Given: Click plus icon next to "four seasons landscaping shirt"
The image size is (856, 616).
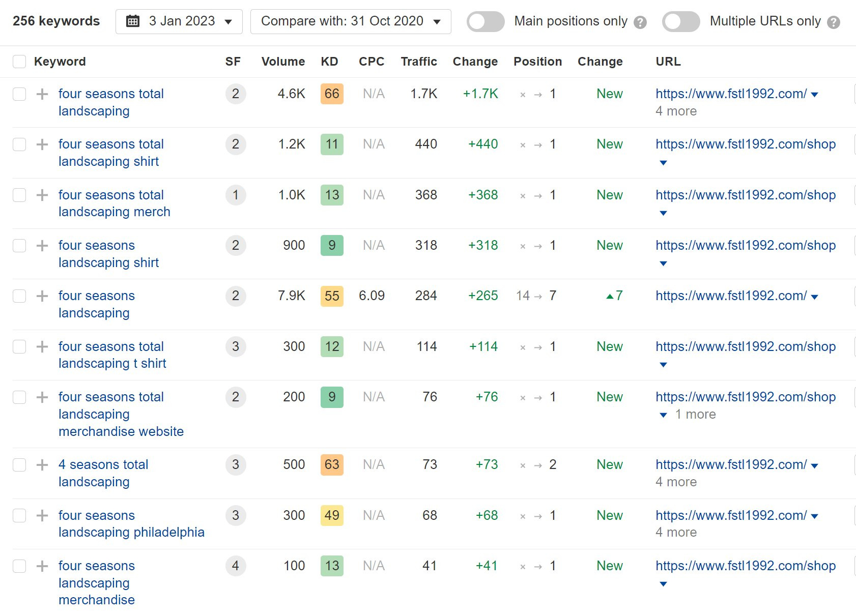Looking at the screenshot, I should click(x=41, y=245).
